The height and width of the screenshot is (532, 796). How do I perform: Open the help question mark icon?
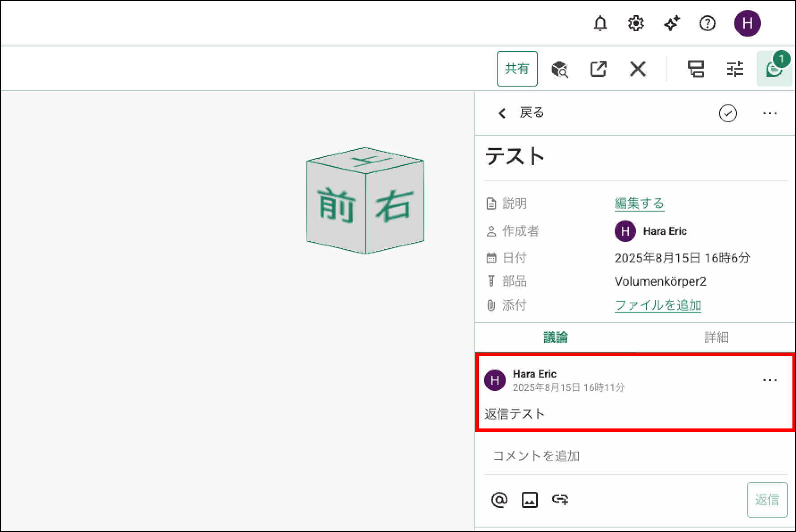[707, 23]
